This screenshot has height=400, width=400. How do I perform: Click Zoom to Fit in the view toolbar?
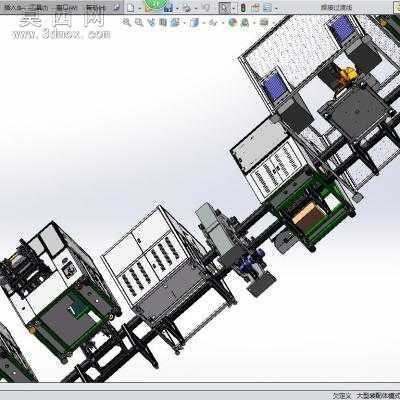(x=127, y=22)
